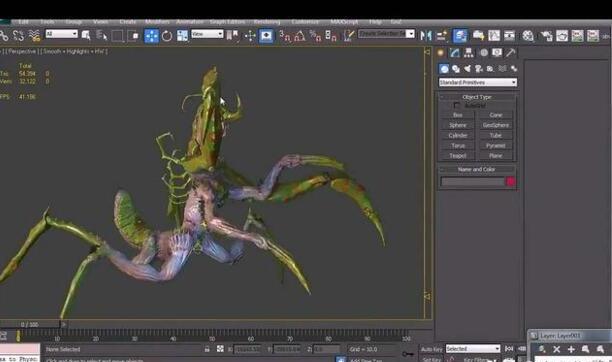Activate the Select and Rotate tool
612x362 pixels.
point(167,36)
